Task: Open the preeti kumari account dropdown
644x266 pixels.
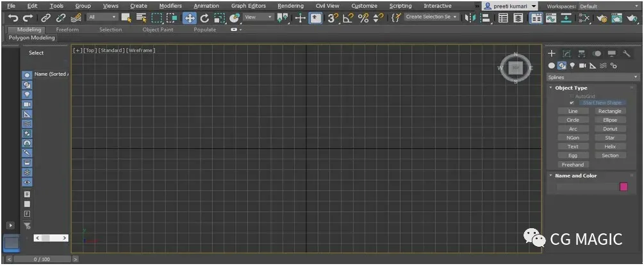Action: point(509,6)
